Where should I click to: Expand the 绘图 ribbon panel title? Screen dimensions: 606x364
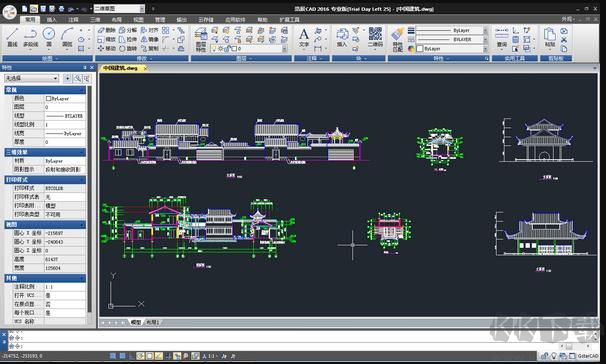tap(48, 58)
